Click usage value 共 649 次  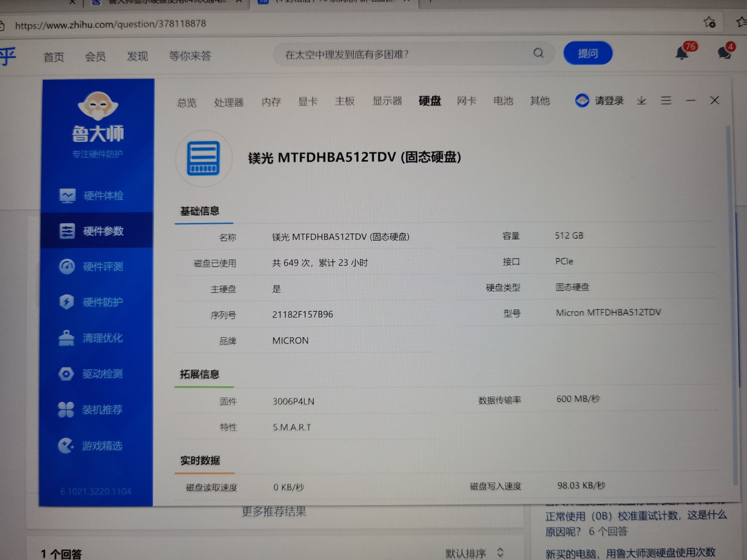coord(320,263)
